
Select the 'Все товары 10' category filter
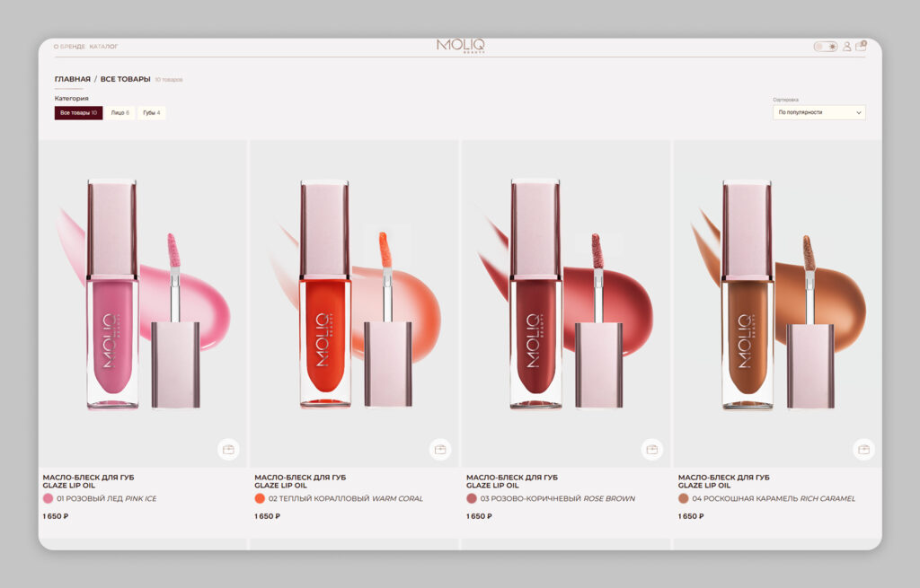click(79, 112)
